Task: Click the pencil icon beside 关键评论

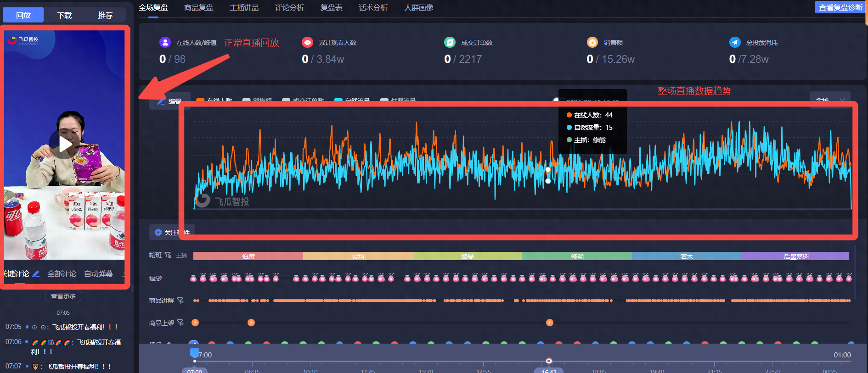Action: point(36,274)
